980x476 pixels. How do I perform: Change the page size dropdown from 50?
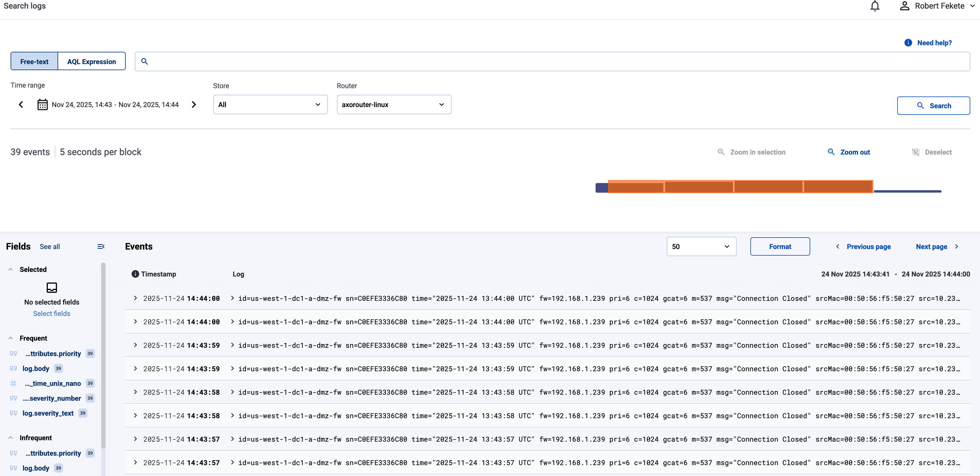pyautogui.click(x=701, y=246)
